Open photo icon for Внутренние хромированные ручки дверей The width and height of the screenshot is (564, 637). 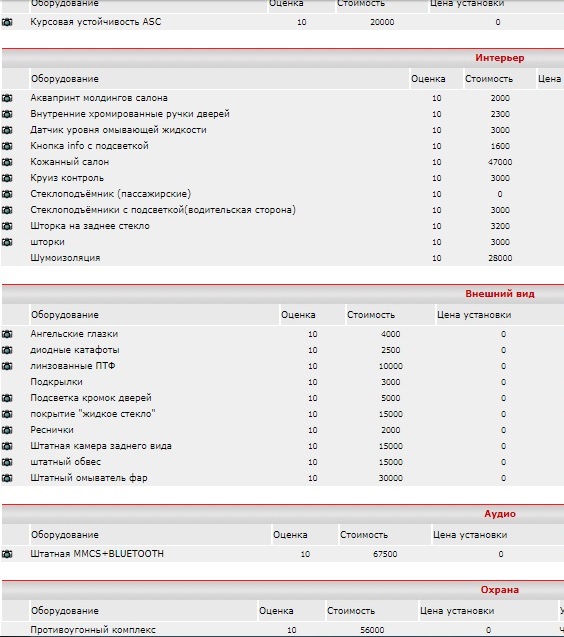(x=7, y=114)
